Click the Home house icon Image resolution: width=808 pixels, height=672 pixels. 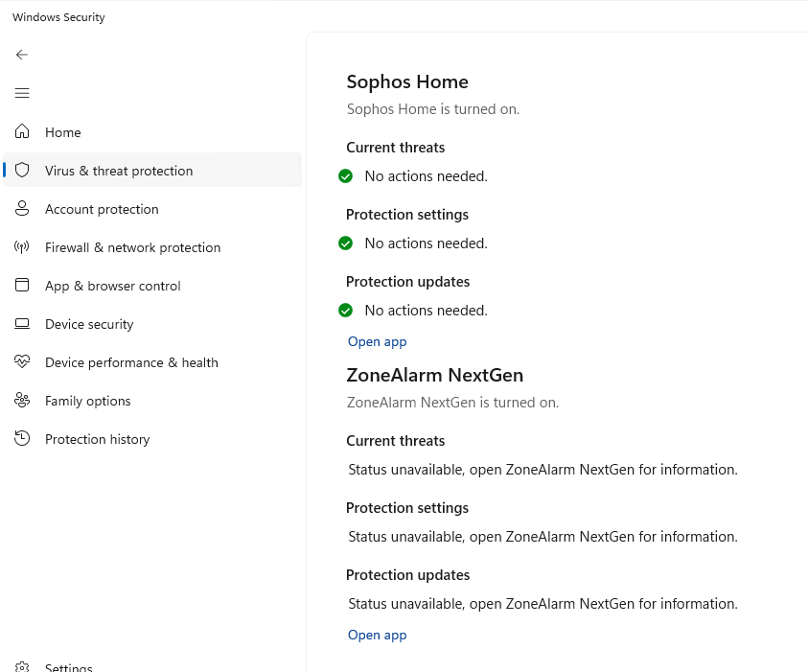pyautogui.click(x=22, y=131)
